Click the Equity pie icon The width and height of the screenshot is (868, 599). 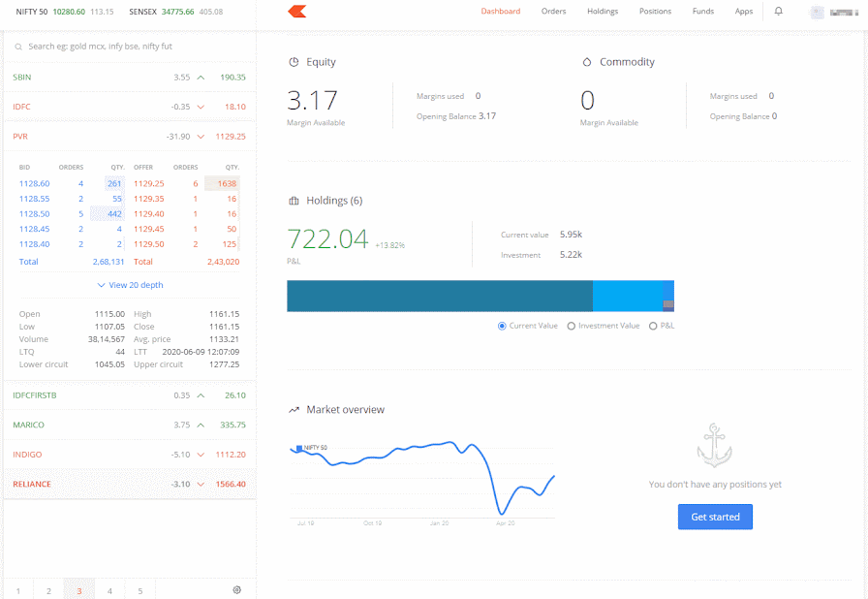[294, 62]
